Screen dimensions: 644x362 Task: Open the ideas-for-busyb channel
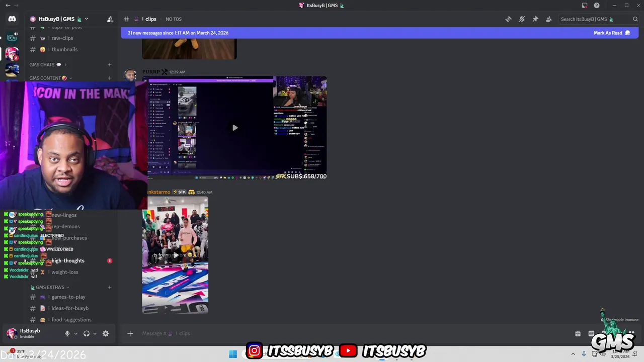pos(70,308)
